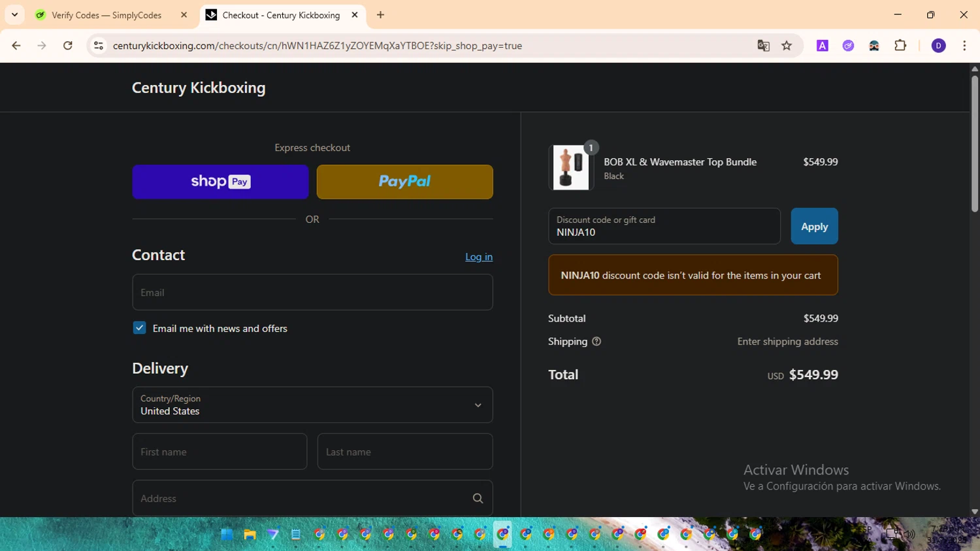Click the address search magnifier icon
Screen dimensions: 980x551
pyautogui.click(x=478, y=498)
